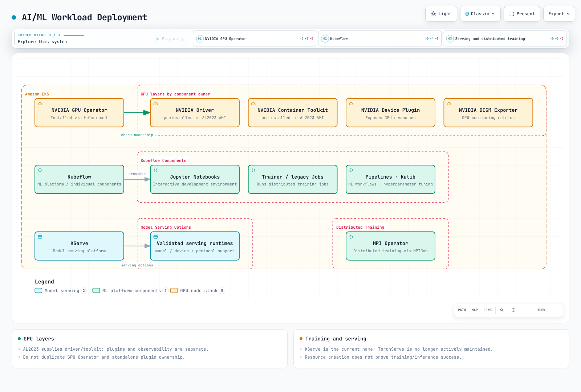Screen dimensions: 581x392
Task: Click the Amazon EKS group label
Action: click(x=37, y=94)
